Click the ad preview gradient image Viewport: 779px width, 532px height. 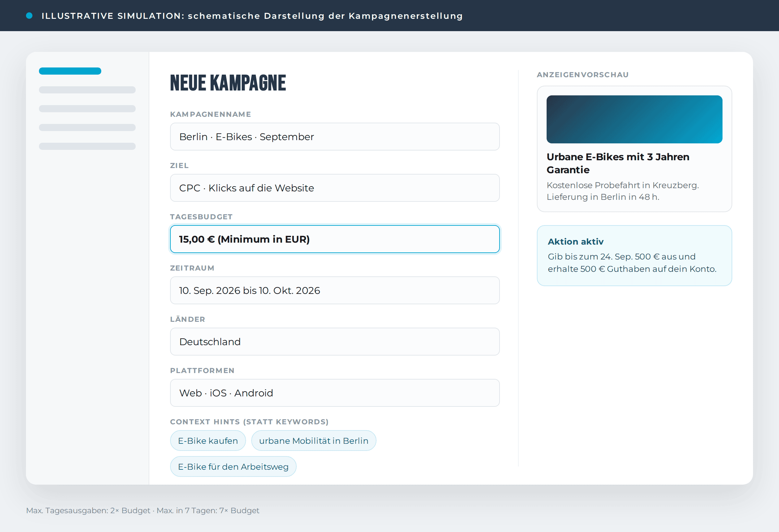(634, 120)
